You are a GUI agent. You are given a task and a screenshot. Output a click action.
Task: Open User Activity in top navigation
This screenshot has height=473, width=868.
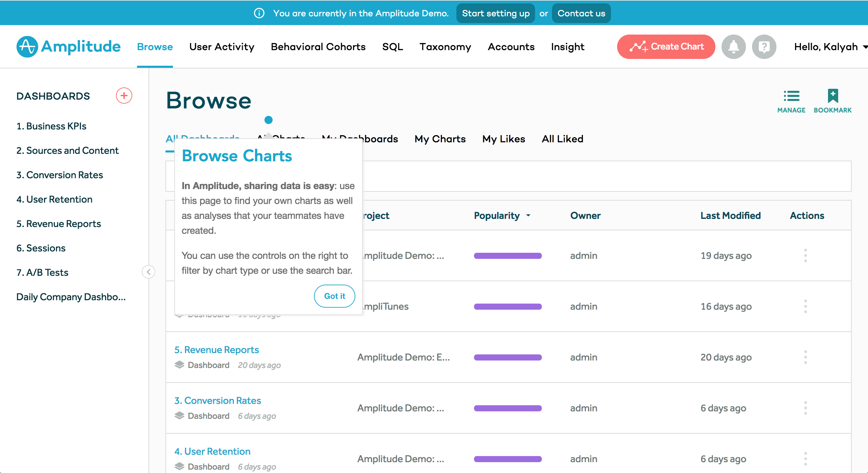[222, 47]
